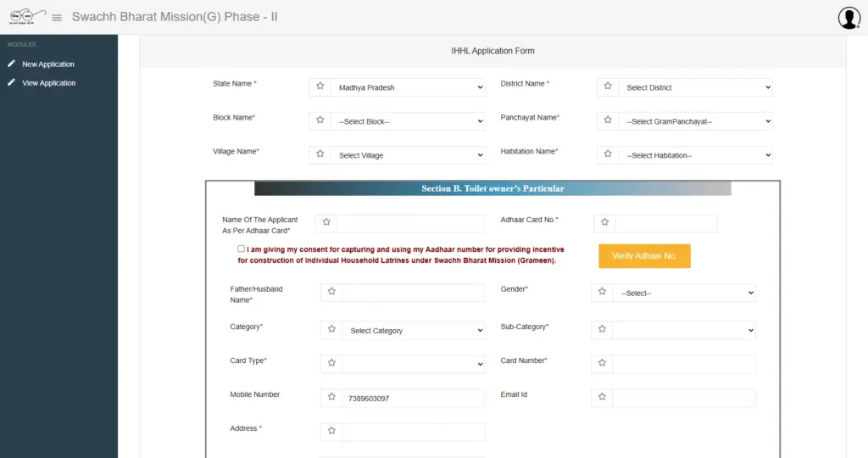Click star icon next to State Name
Image resolution: width=868 pixels, height=458 pixels.
(320, 87)
